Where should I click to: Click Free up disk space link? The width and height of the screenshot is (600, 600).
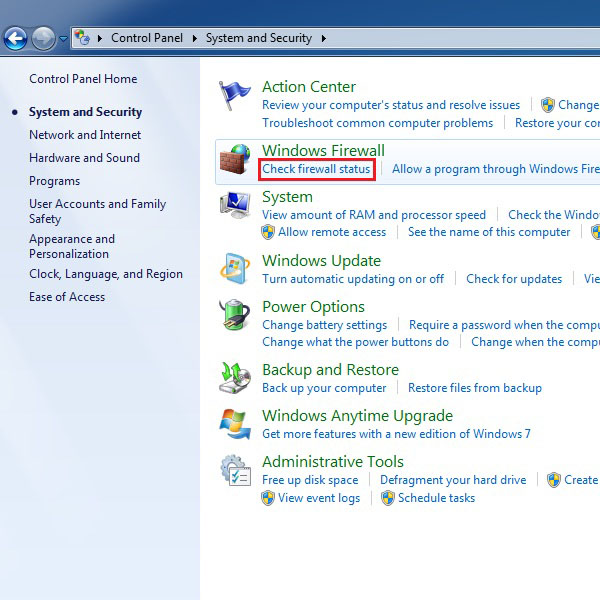pyautogui.click(x=310, y=480)
